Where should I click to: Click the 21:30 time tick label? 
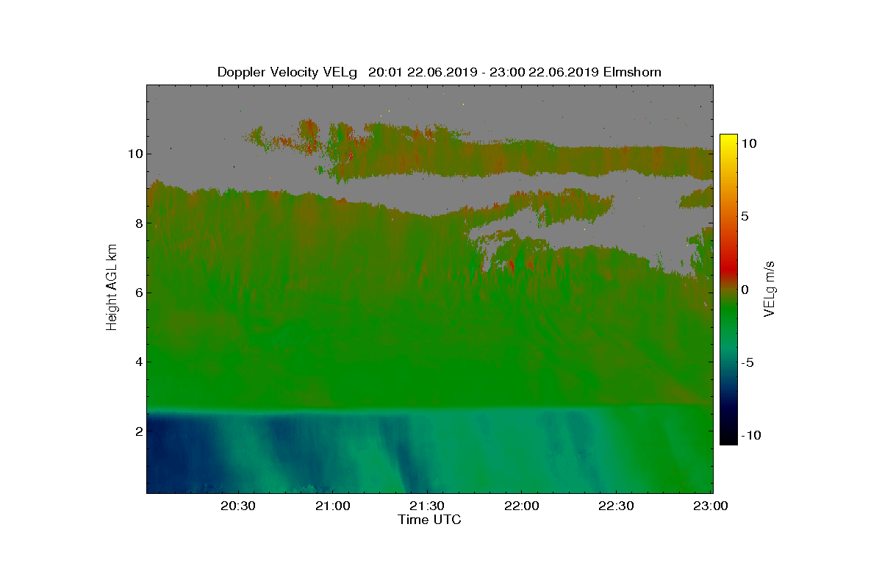[426, 506]
